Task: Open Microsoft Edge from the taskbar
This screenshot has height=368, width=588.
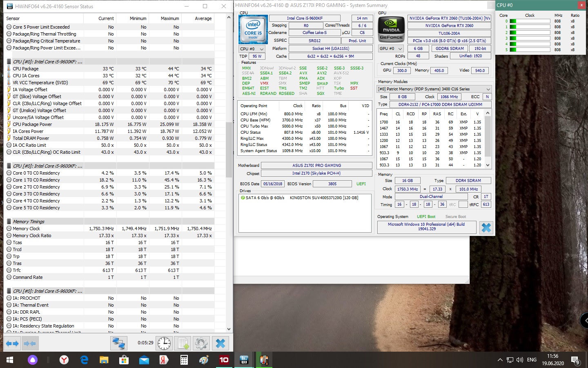Action: point(84,360)
